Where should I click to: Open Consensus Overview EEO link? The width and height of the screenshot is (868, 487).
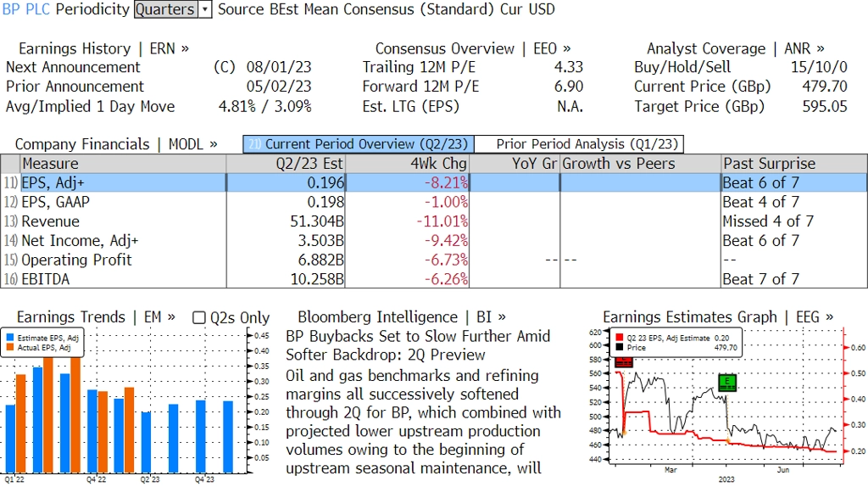pos(473,48)
